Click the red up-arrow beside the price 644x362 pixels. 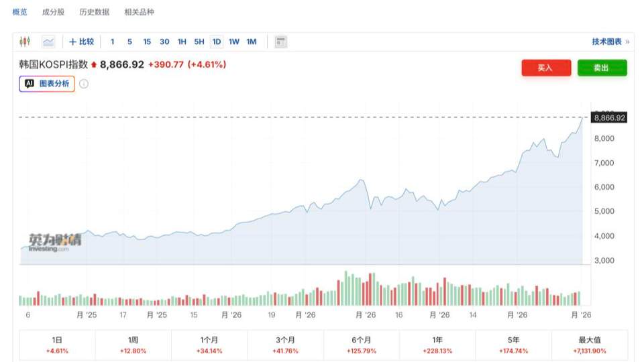point(94,64)
